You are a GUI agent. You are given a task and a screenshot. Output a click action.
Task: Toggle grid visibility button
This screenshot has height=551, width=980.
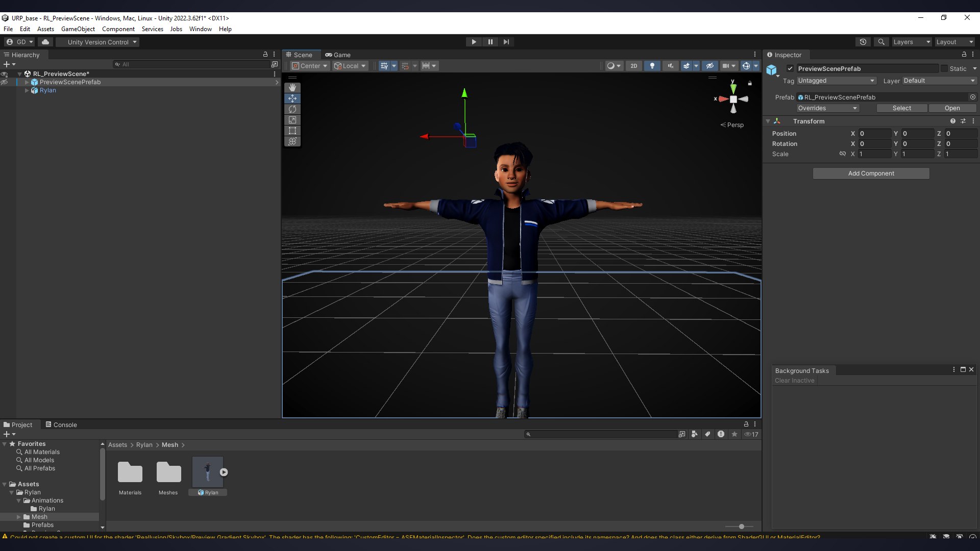[x=384, y=66]
